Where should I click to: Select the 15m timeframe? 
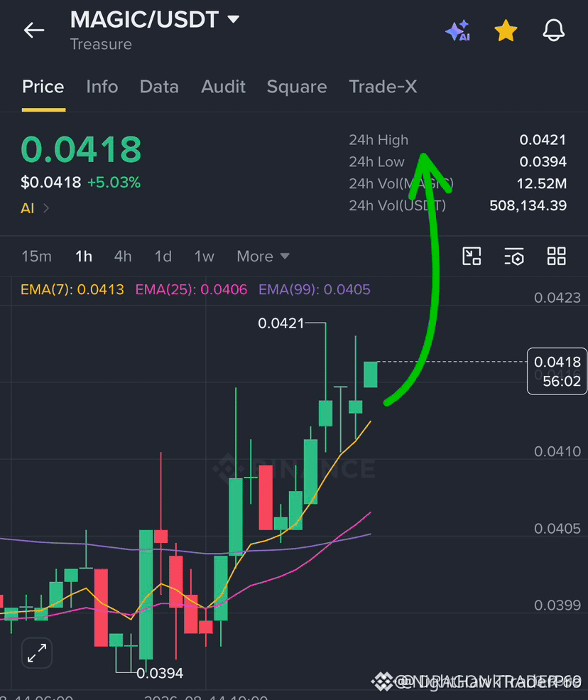tap(37, 257)
